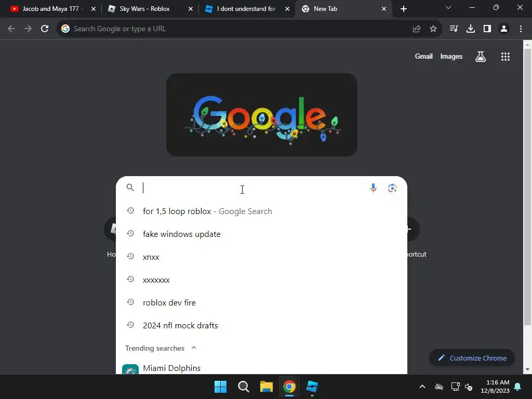This screenshot has height=399, width=532.
Task: Reload the current page
Action: click(x=45, y=29)
